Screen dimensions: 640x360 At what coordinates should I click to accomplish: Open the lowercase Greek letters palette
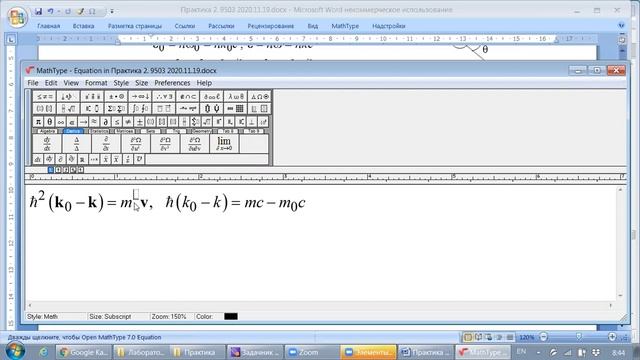coord(236,96)
